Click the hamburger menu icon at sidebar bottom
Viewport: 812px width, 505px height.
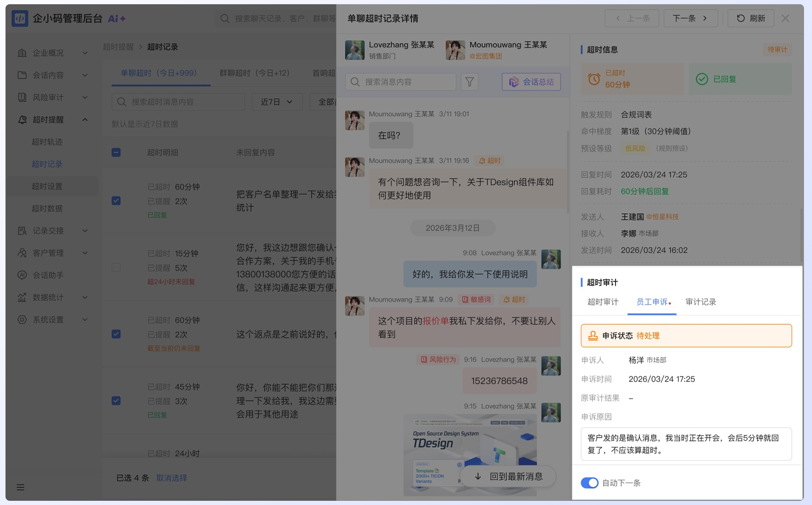click(20, 487)
